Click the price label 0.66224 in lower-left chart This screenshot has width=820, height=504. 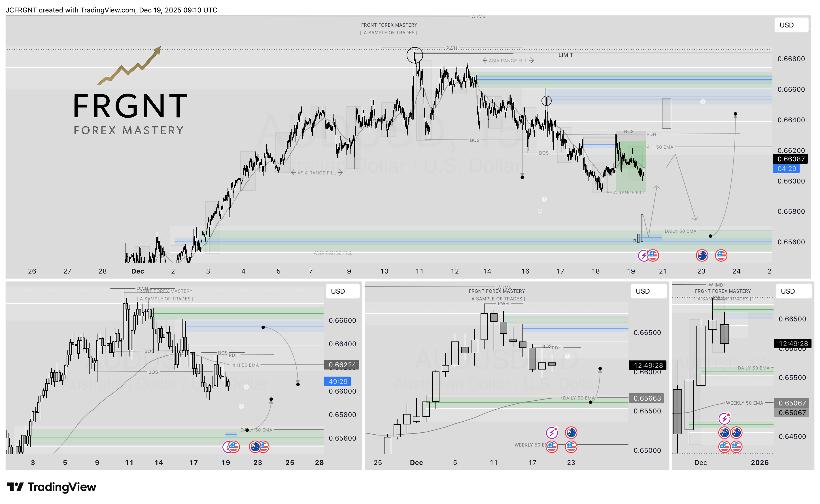(342, 365)
